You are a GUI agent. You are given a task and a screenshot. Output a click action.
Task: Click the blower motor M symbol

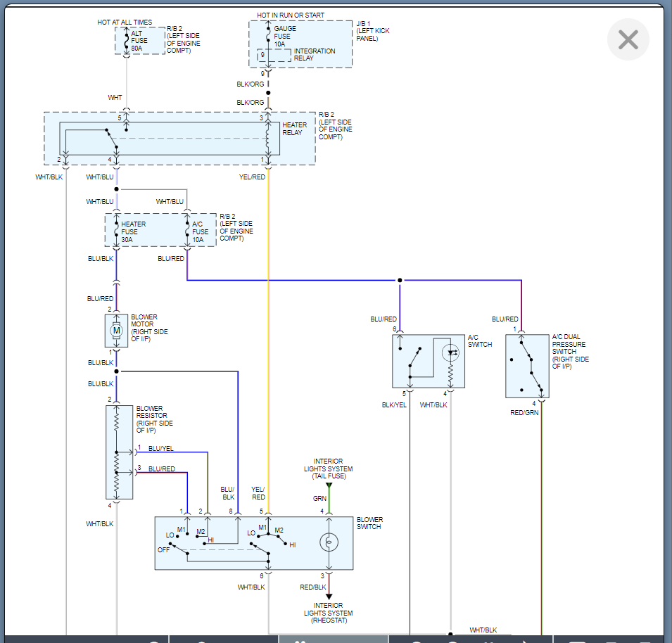[117, 331]
